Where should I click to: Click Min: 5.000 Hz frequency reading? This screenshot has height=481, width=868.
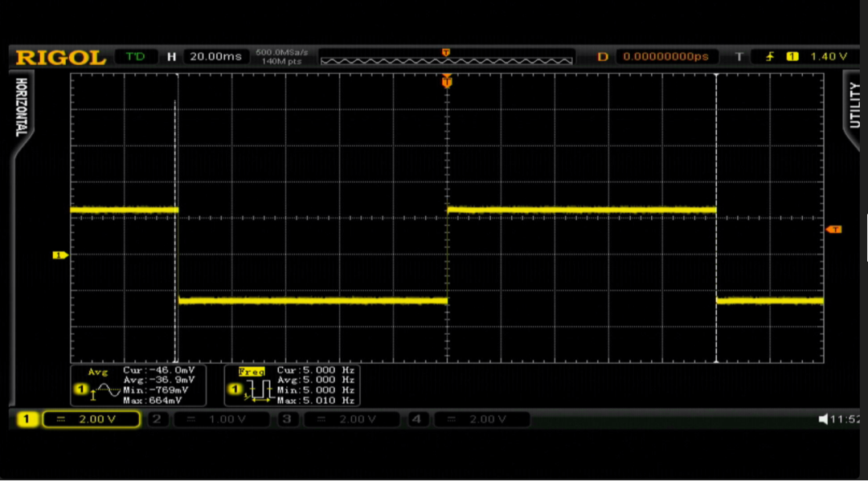coord(316,389)
